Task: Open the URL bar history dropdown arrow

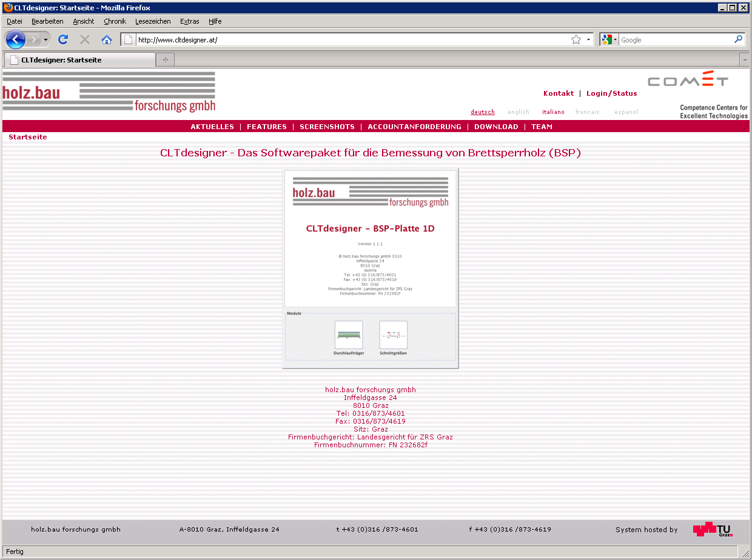Action: click(x=588, y=40)
